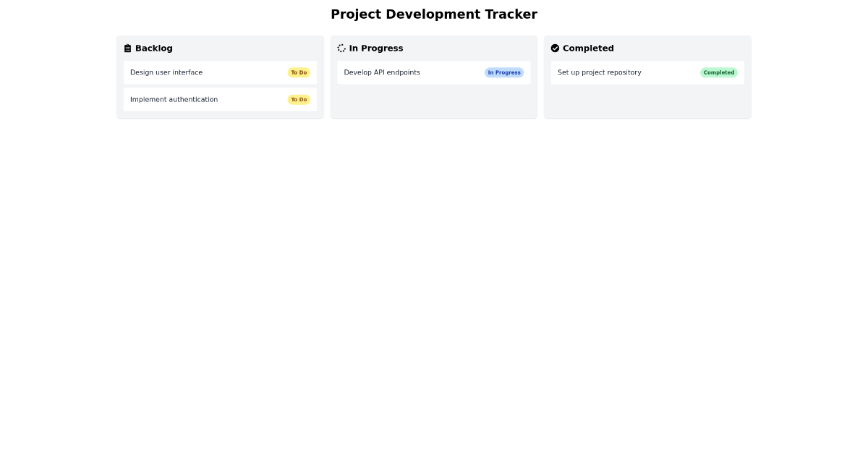Viewport: 868px width, 456px height.
Task: Open the Set up project repository task
Action: tap(647, 72)
